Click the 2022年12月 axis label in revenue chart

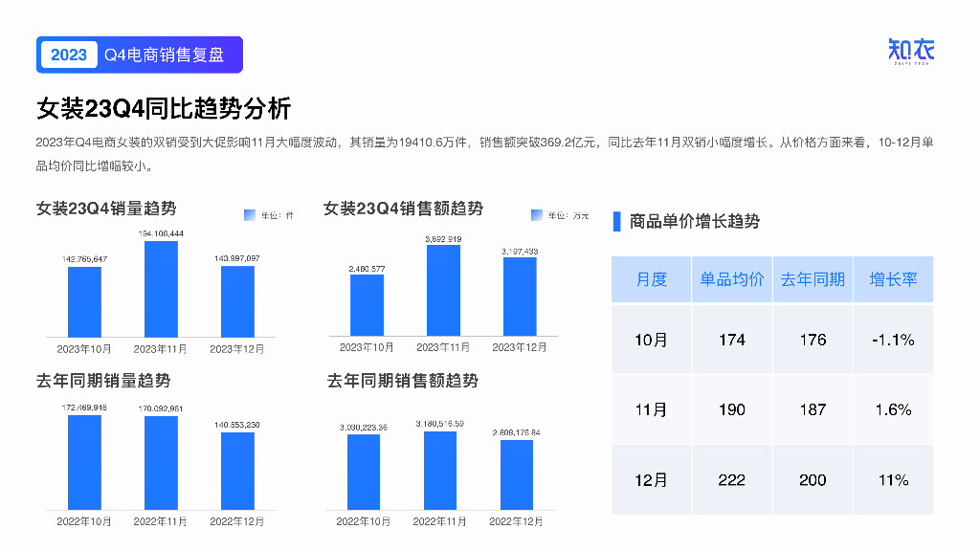(516, 521)
